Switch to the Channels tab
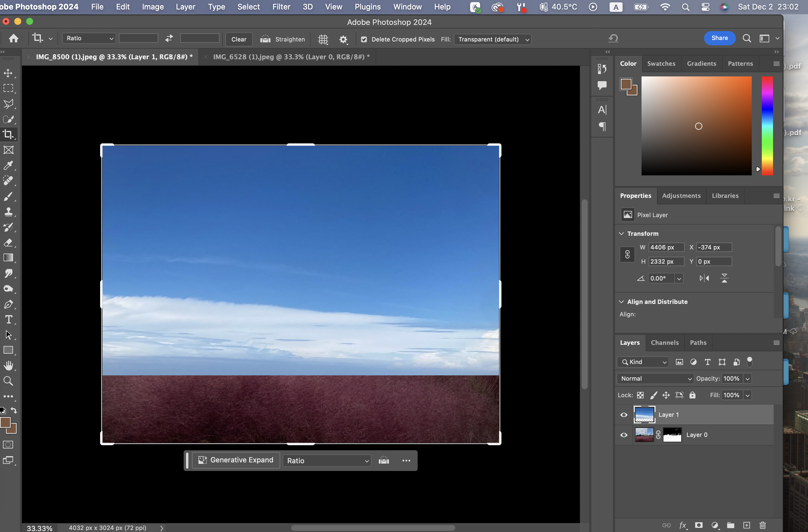This screenshot has height=532, width=808. point(664,342)
